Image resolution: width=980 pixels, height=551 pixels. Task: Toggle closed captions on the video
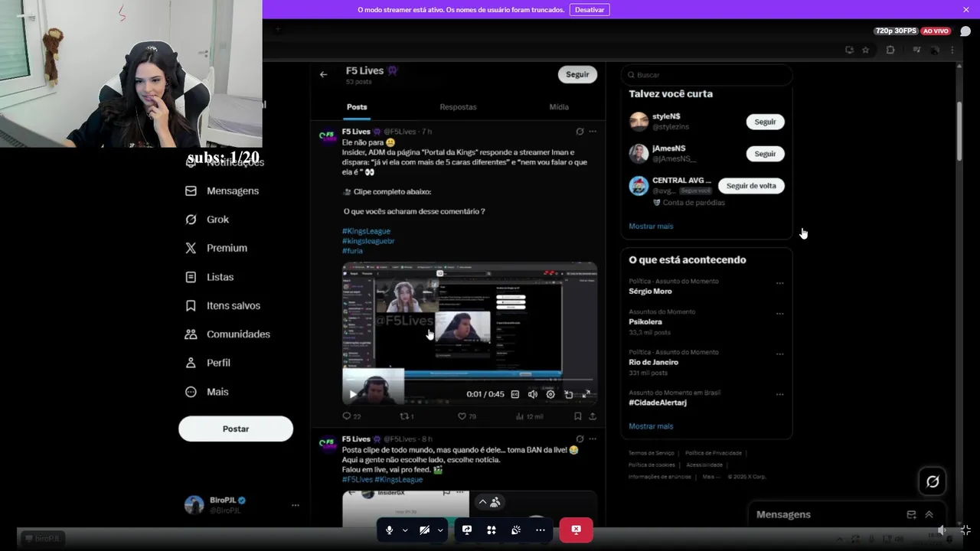tap(514, 394)
